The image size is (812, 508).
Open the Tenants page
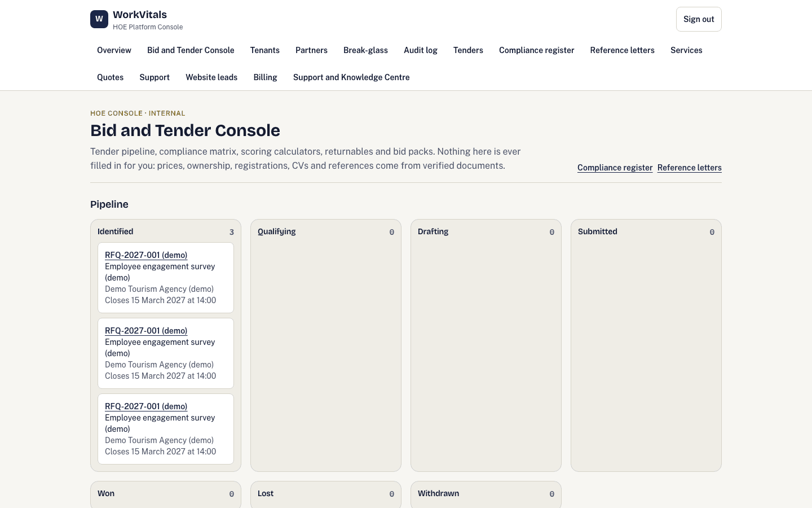(265, 50)
